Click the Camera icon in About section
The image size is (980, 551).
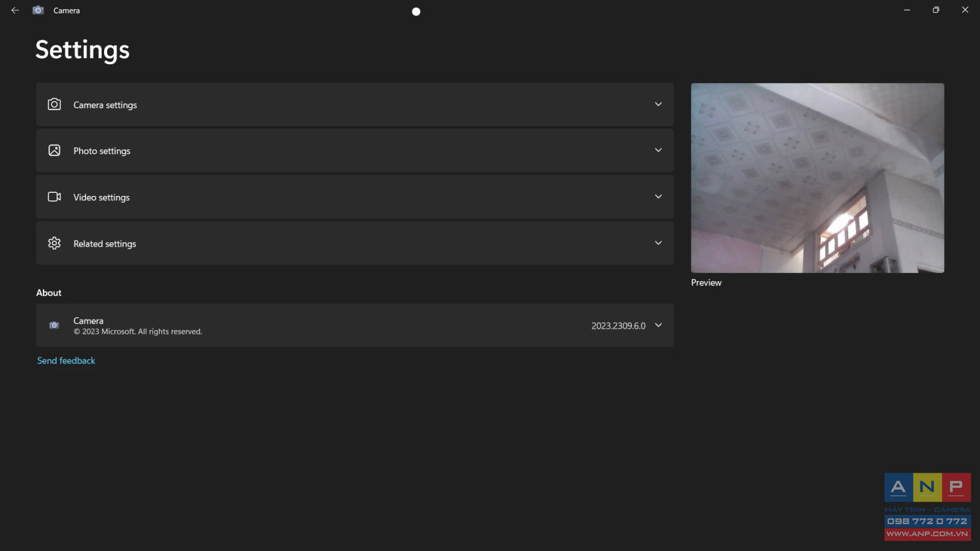(55, 325)
